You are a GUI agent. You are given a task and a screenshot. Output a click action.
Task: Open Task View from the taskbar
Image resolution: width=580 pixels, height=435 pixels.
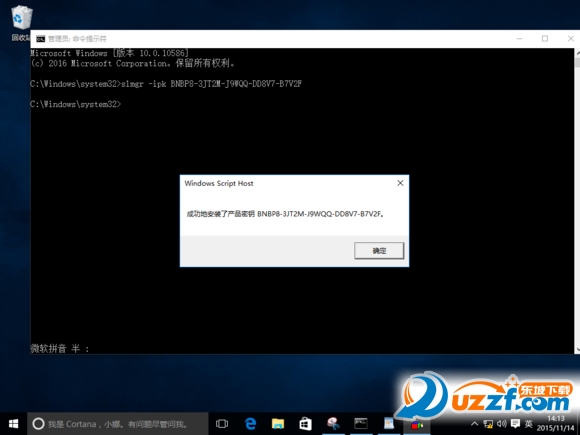click(x=222, y=424)
